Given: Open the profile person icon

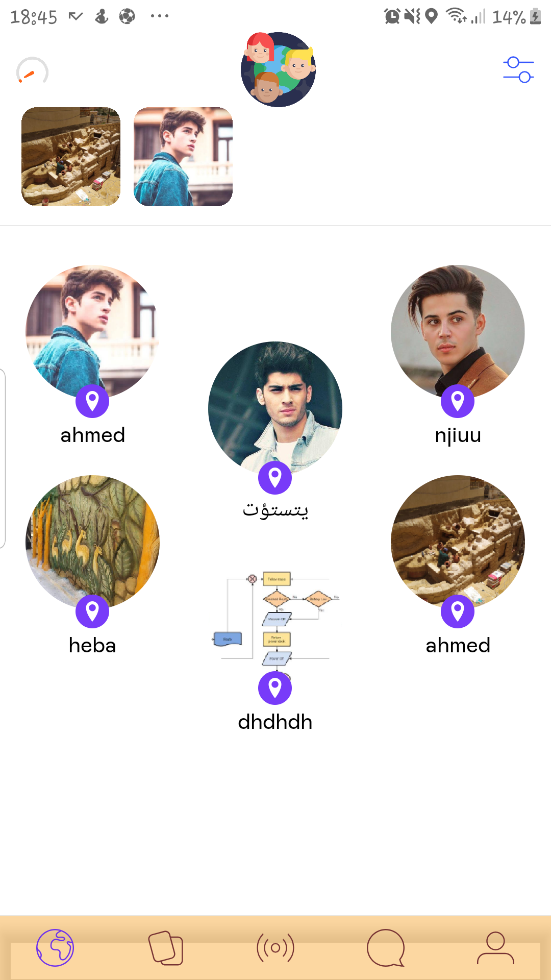Looking at the screenshot, I should click(x=495, y=948).
